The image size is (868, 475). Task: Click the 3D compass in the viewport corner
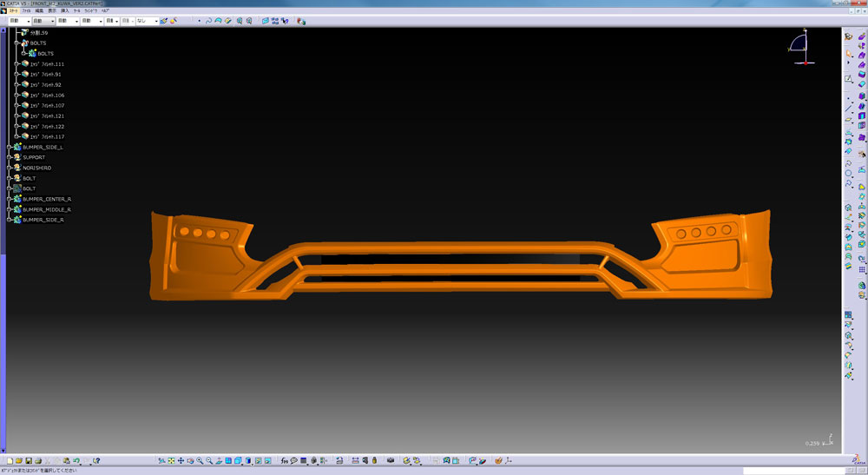[x=801, y=47]
